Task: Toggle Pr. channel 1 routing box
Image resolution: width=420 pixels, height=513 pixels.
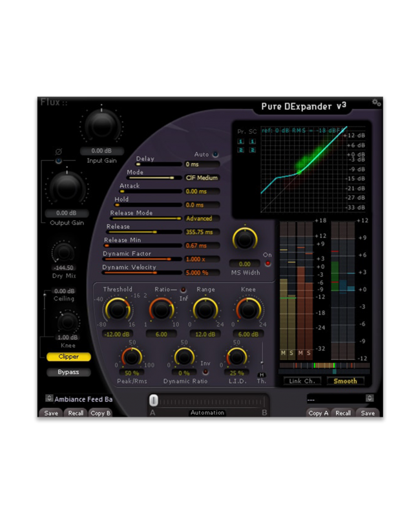Action: [241, 141]
